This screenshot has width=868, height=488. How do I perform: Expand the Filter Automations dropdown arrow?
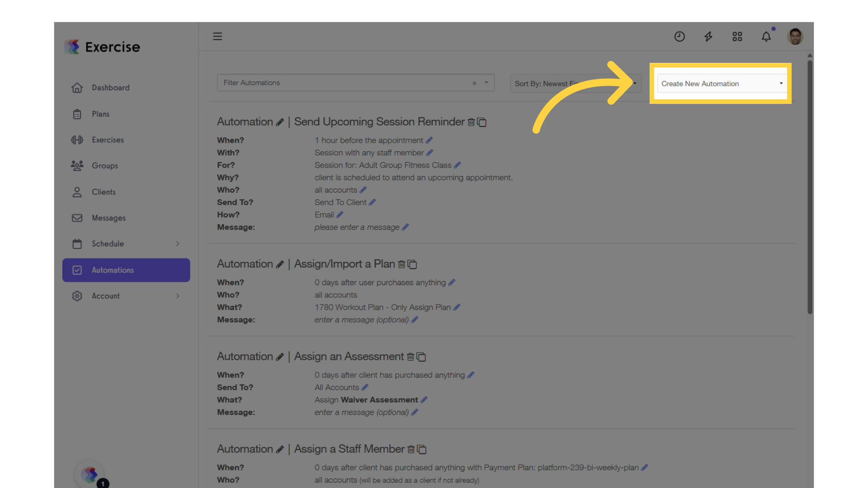coord(486,83)
